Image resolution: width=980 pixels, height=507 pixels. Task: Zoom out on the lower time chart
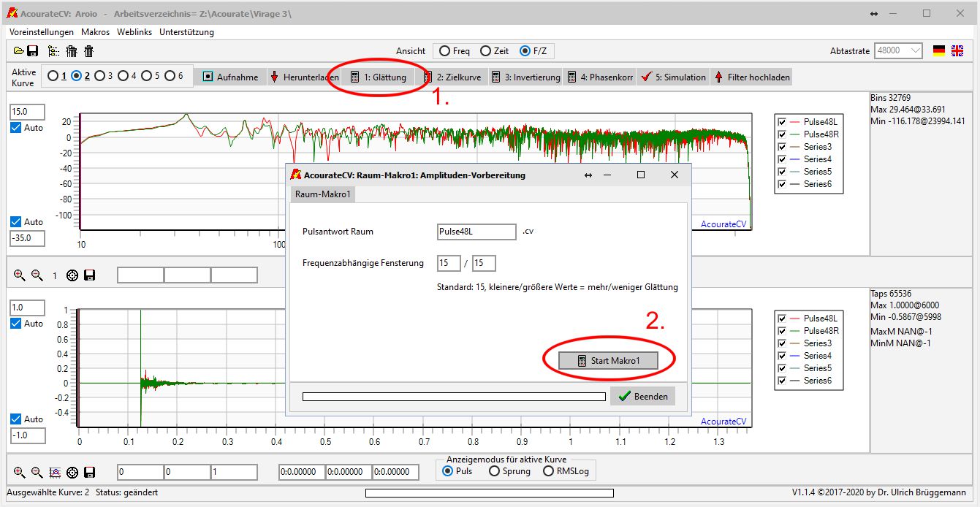(x=37, y=472)
